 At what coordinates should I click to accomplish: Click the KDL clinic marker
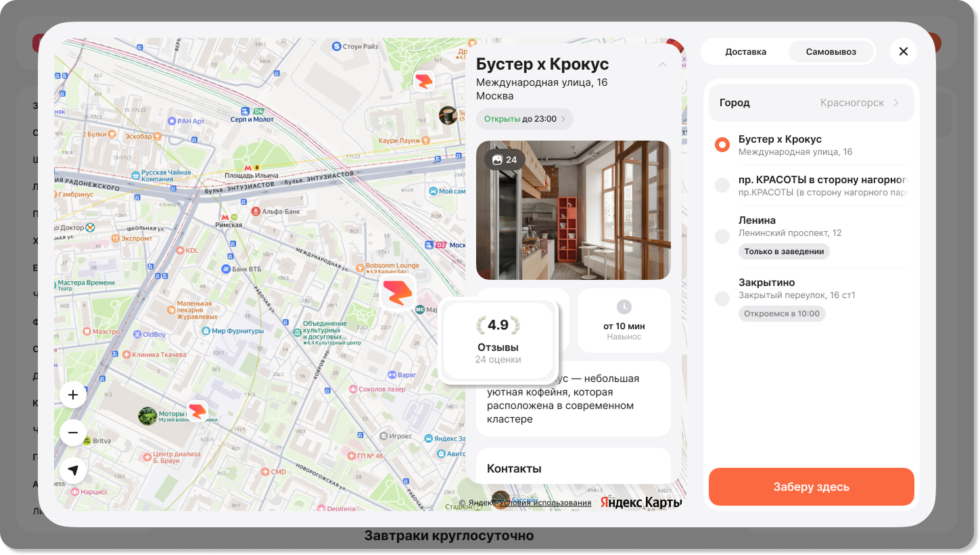point(180,250)
